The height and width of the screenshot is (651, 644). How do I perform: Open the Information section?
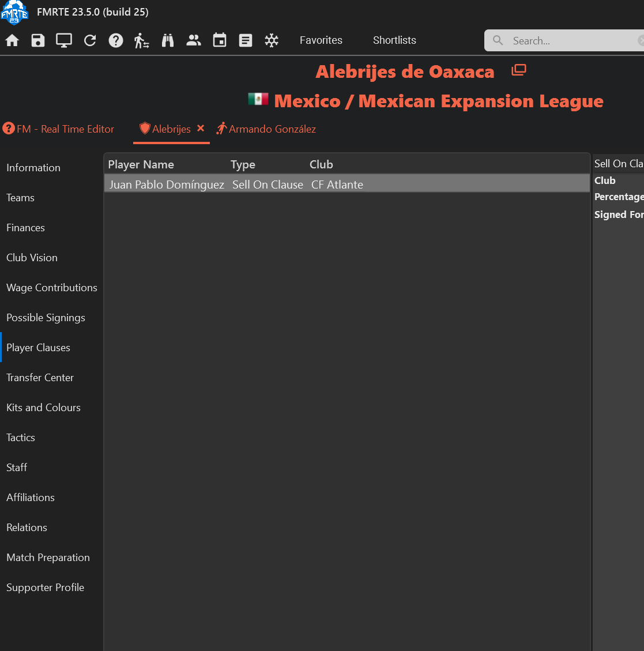[x=33, y=168]
